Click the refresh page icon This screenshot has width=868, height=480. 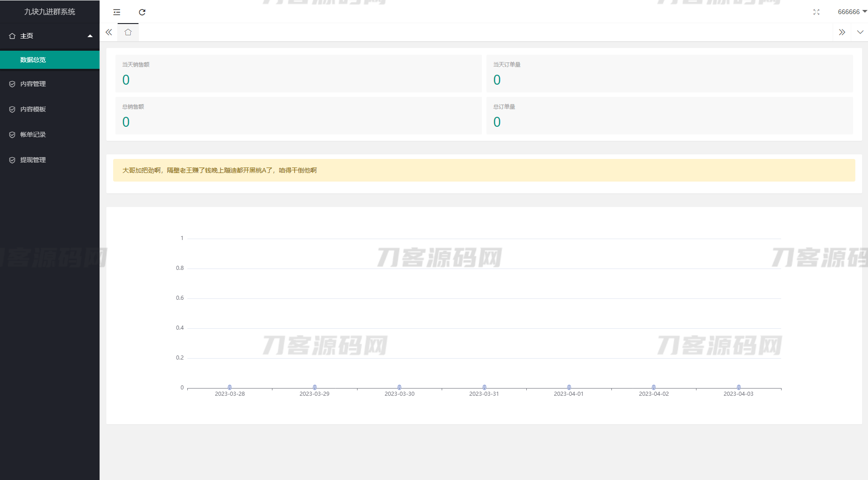[x=142, y=12]
